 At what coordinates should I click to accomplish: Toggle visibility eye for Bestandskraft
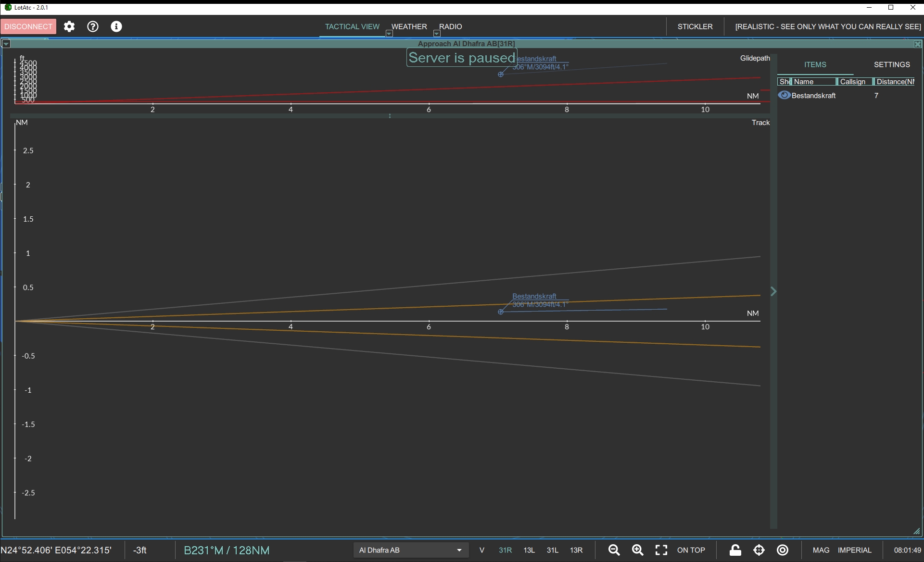(784, 95)
